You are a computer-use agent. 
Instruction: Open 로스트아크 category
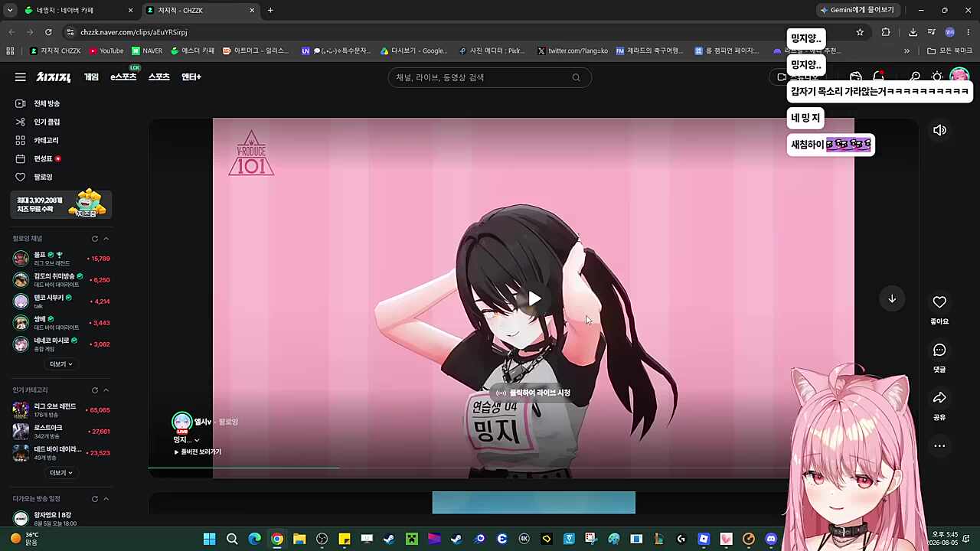click(x=61, y=432)
